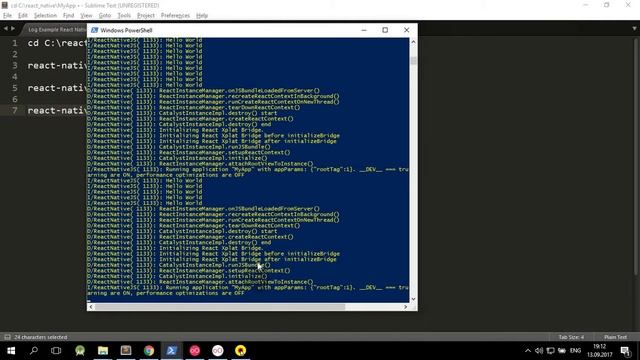640x360 pixels.
Task: Close the Sublime Text window
Action: pos(628,5)
